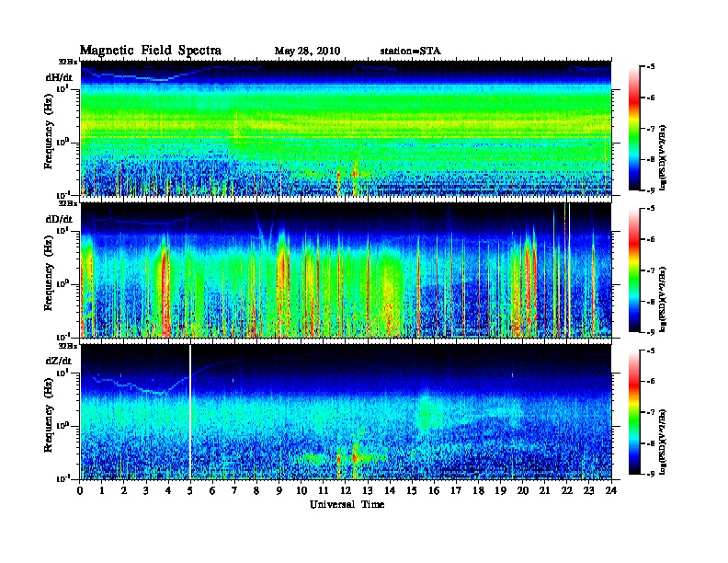Click the '-7' value on dH/dt color scale
The height and width of the screenshot is (563, 728).
pos(651,129)
